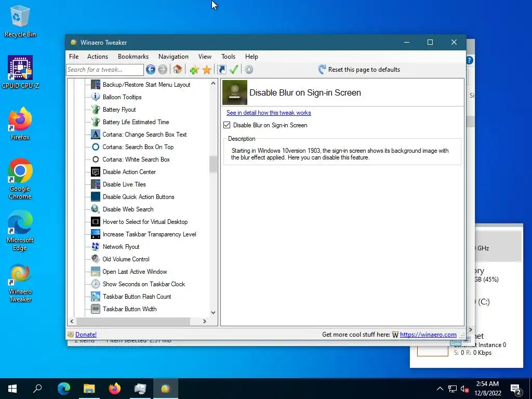Open See in detail how this tweak works link
The image size is (532, 399).
coord(269,113)
